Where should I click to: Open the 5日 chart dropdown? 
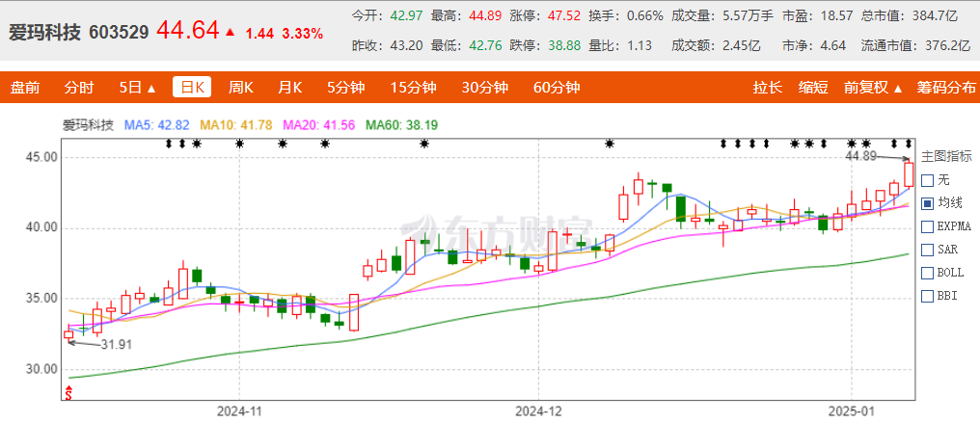click(x=138, y=88)
